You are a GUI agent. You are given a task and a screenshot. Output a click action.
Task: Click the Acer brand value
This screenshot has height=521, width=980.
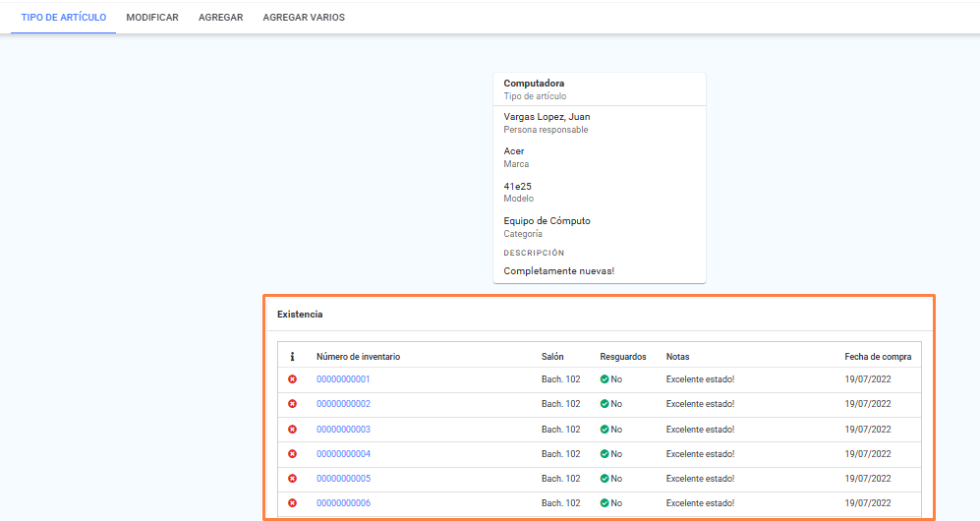coord(514,151)
